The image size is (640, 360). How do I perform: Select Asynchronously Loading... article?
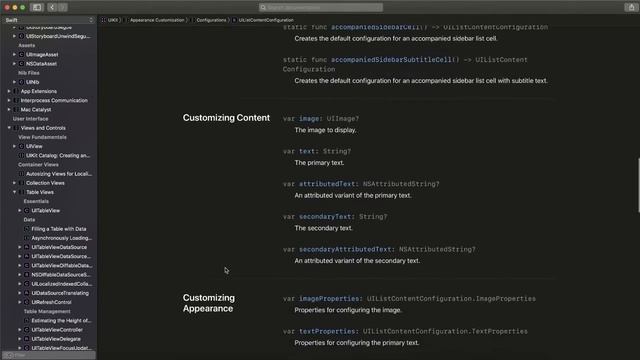62,238
